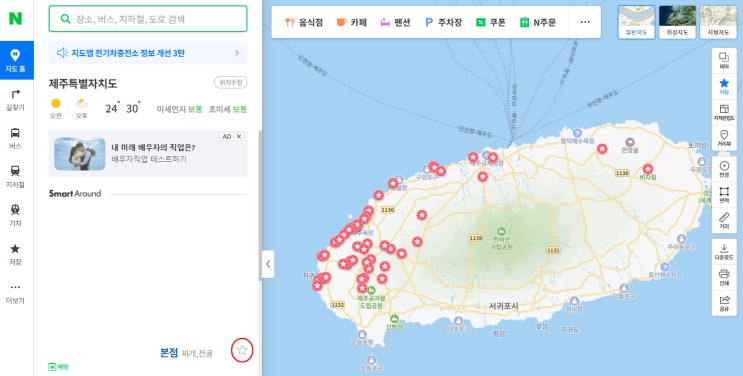
Task: Click the N 예약 reservation badge
Action: [59, 367]
